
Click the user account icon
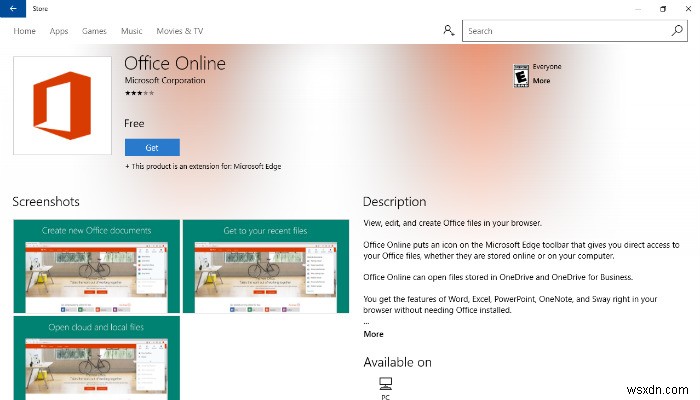point(449,30)
